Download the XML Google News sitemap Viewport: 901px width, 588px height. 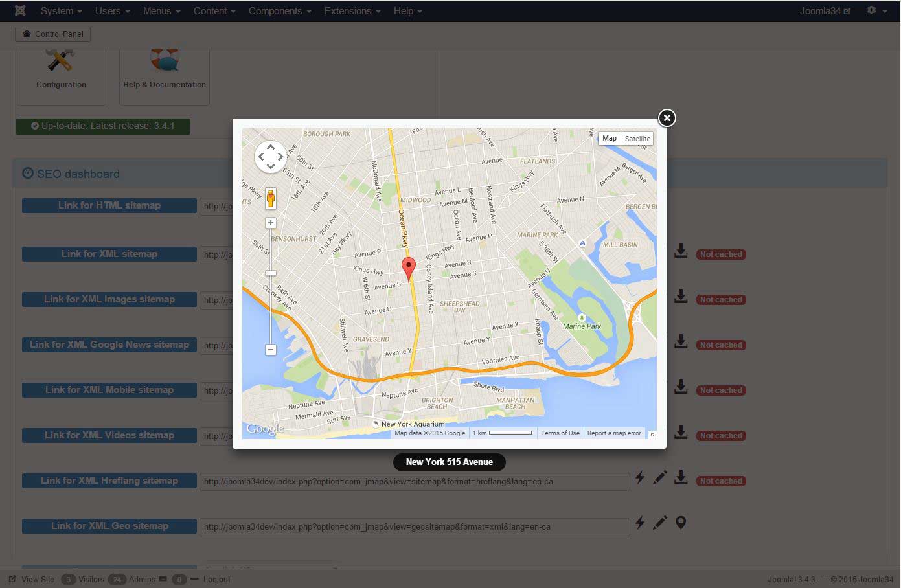(681, 342)
